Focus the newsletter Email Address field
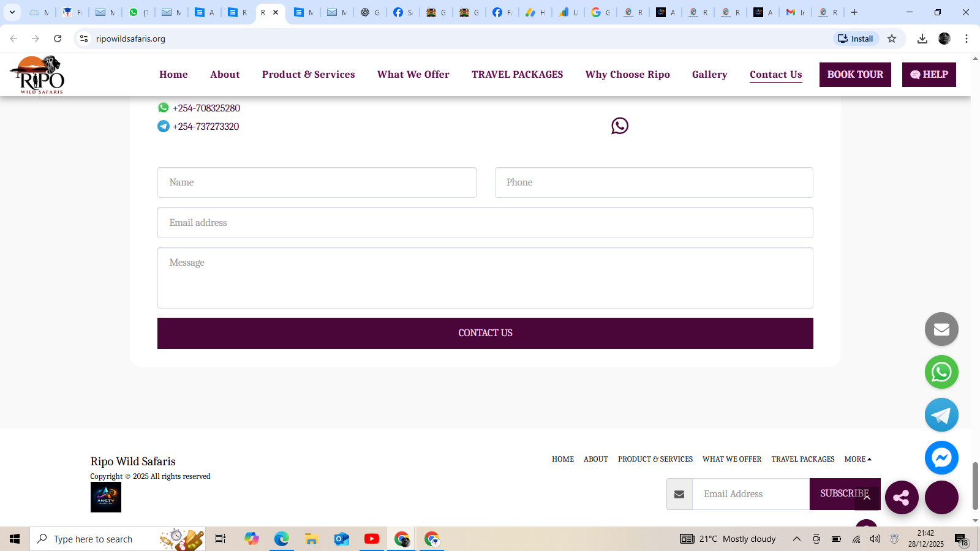Screen dimensions: 980x551 pos(751,494)
